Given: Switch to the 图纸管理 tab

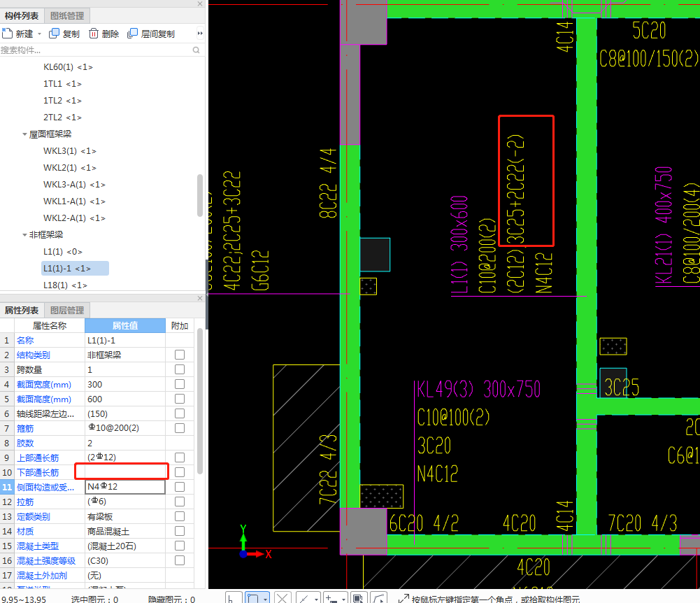Looking at the screenshot, I should pos(67,15).
